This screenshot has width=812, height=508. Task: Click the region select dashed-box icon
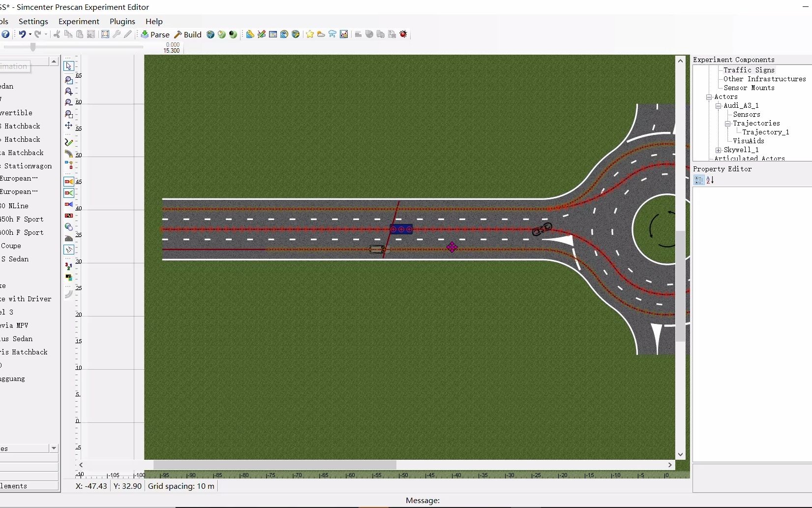point(105,34)
